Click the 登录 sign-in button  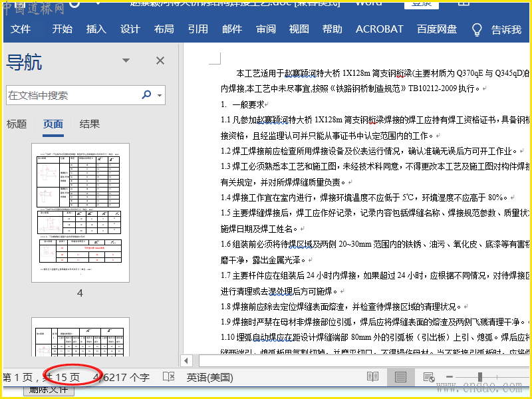pos(422,5)
